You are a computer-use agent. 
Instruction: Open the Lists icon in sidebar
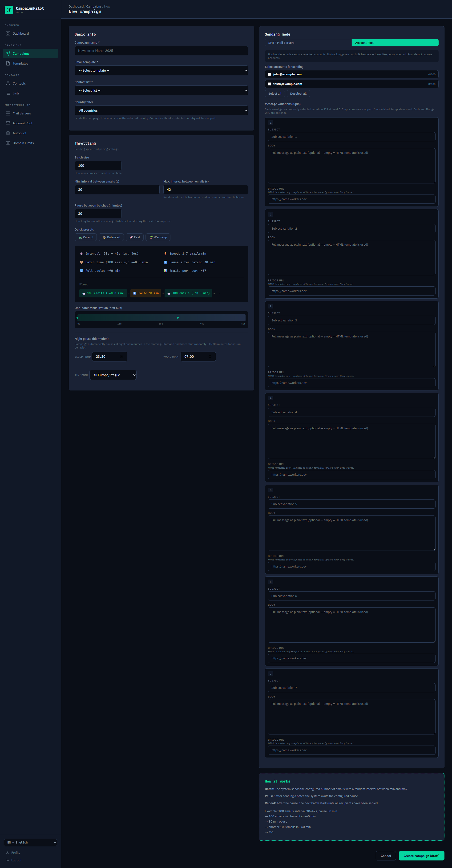tap(8, 93)
